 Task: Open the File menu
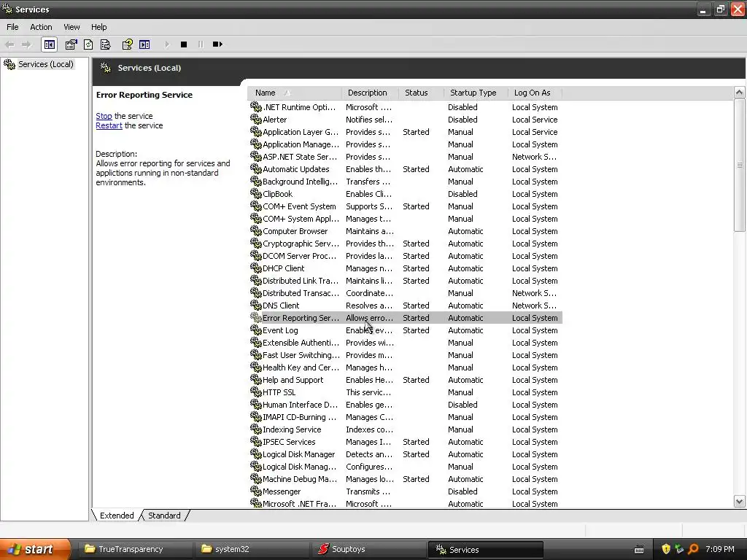click(12, 27)
